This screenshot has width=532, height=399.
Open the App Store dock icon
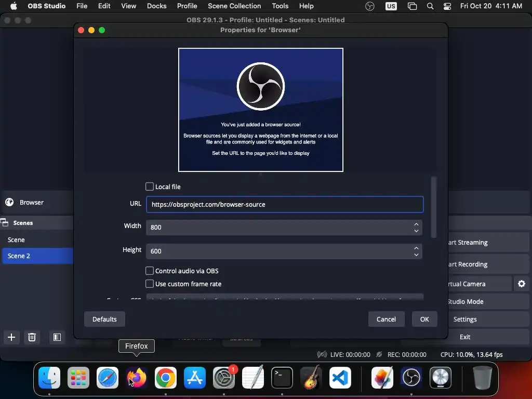195,378
